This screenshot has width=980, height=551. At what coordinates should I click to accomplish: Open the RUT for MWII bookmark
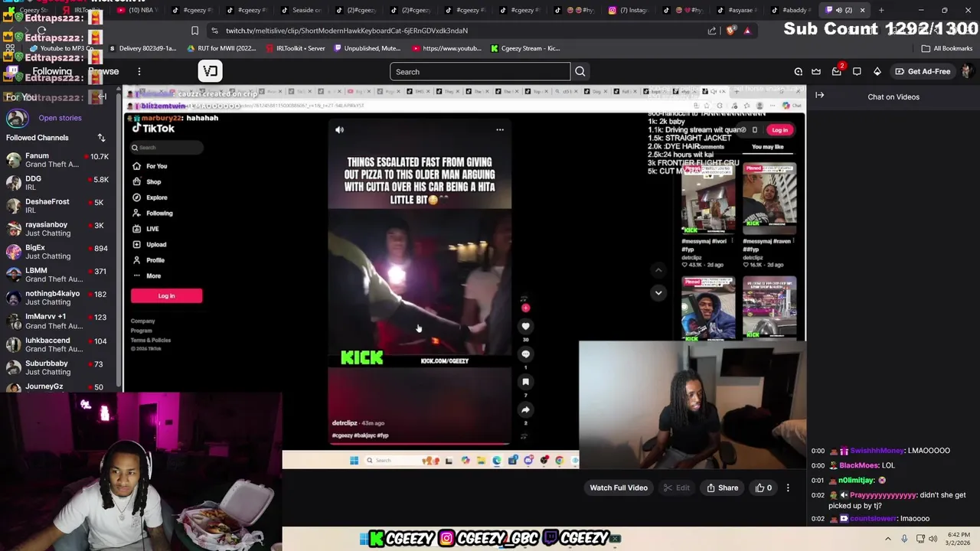[221, 48]
